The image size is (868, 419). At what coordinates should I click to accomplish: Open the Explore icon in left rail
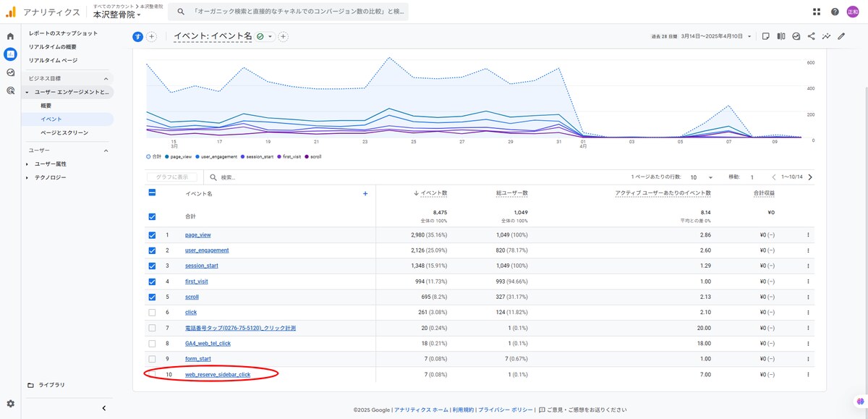point(10,72)
